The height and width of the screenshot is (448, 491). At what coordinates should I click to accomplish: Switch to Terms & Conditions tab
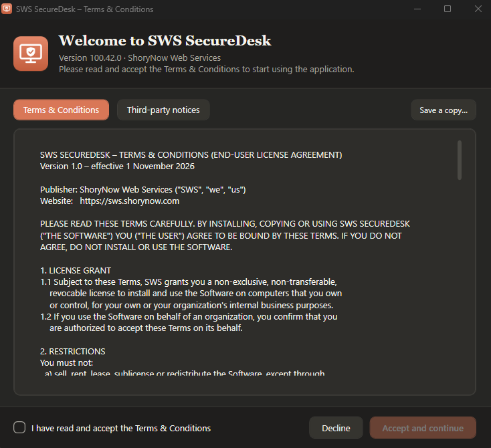61,110
